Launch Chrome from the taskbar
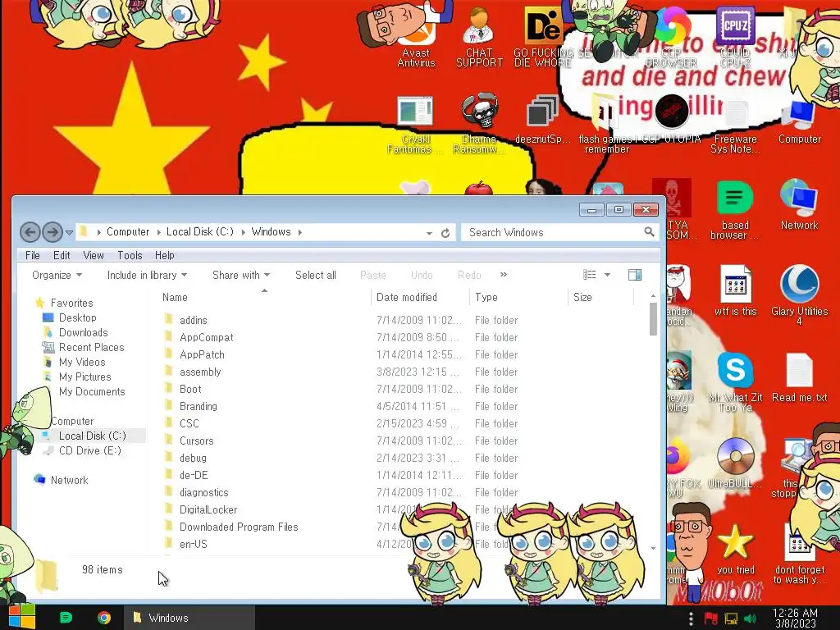 pos(104,618)
